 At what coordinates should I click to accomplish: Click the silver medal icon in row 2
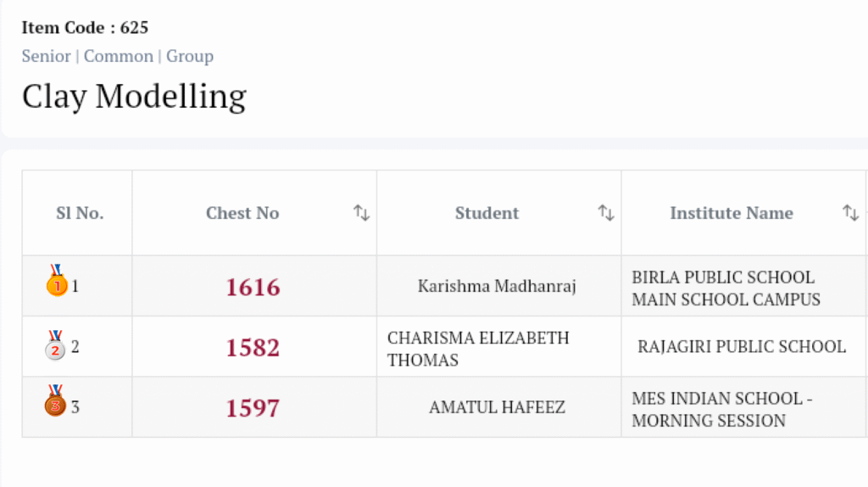pyautogui.click(x=55, y=345)
